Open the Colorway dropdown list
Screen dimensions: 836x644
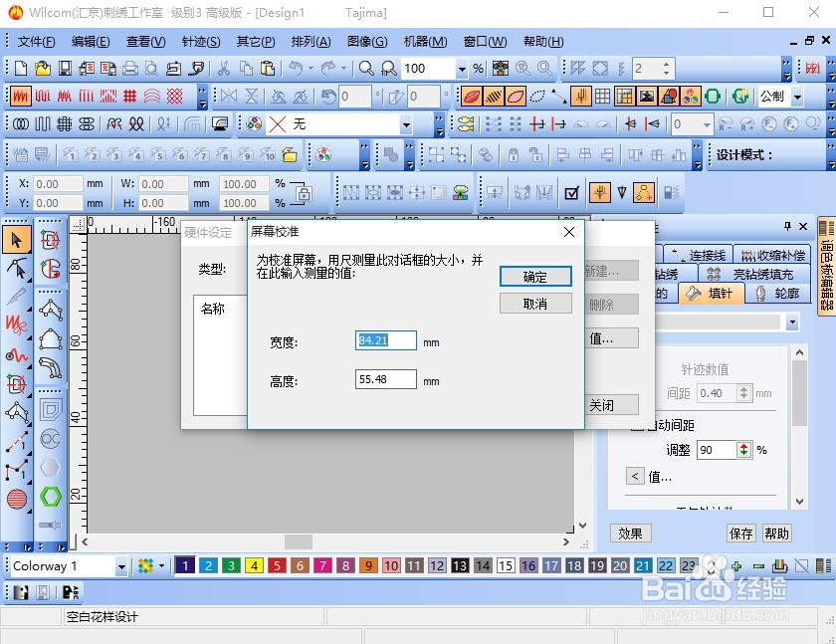click(x=119, y=565)
